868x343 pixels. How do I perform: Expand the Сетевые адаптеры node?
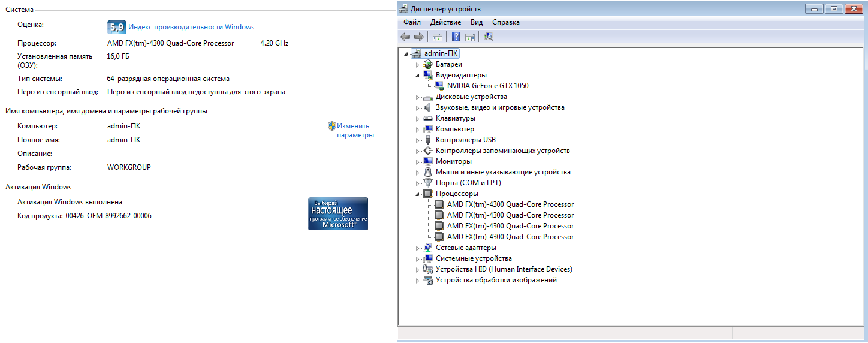click(417, 248)
